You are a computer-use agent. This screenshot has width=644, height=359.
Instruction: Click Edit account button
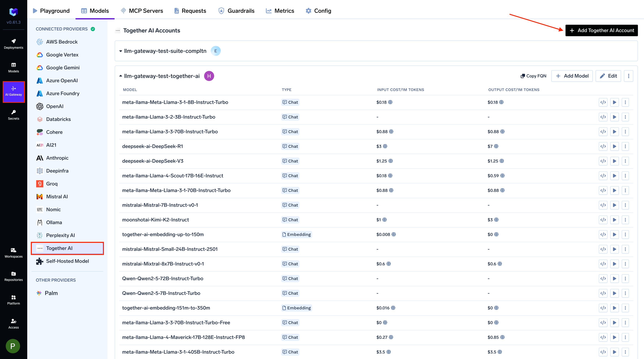click(x=608, y=76)
